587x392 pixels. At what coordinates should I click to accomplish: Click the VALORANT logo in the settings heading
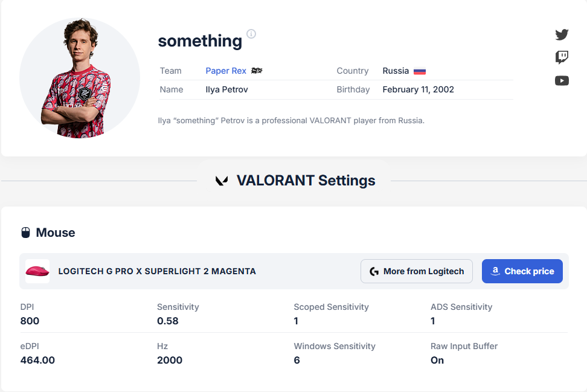pyautogui.click(x=222, y=181)
